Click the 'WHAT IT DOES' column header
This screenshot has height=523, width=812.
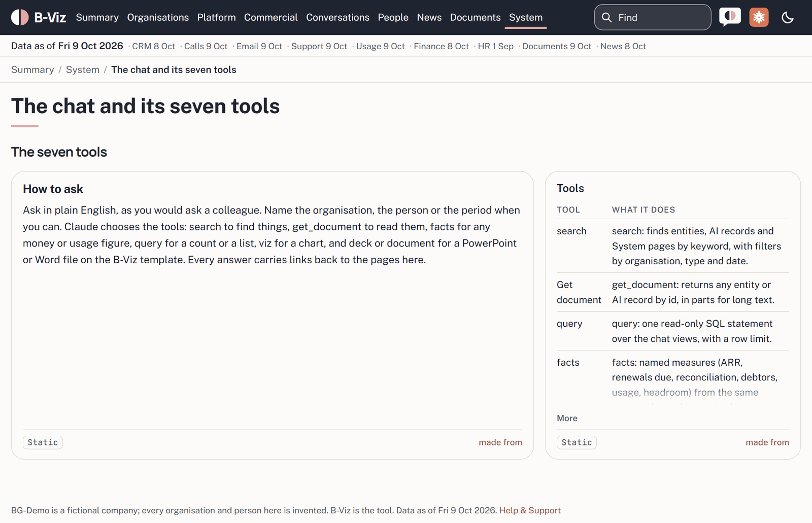644,210
